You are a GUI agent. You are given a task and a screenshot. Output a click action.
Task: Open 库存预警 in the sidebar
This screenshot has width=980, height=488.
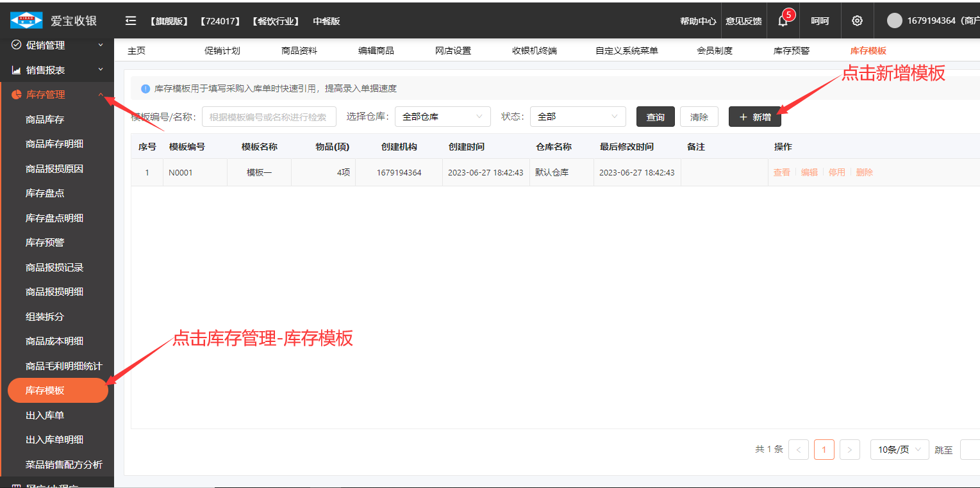45,243
